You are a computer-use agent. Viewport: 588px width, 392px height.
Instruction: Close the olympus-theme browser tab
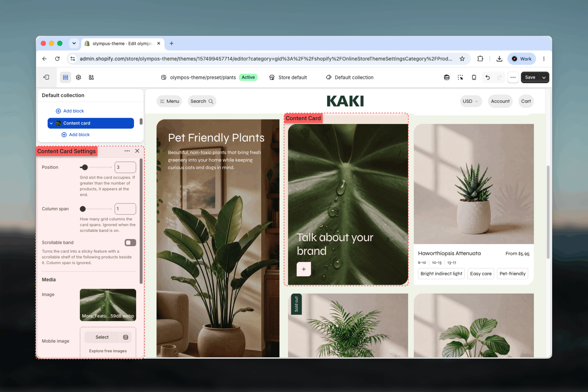(159, 43)
